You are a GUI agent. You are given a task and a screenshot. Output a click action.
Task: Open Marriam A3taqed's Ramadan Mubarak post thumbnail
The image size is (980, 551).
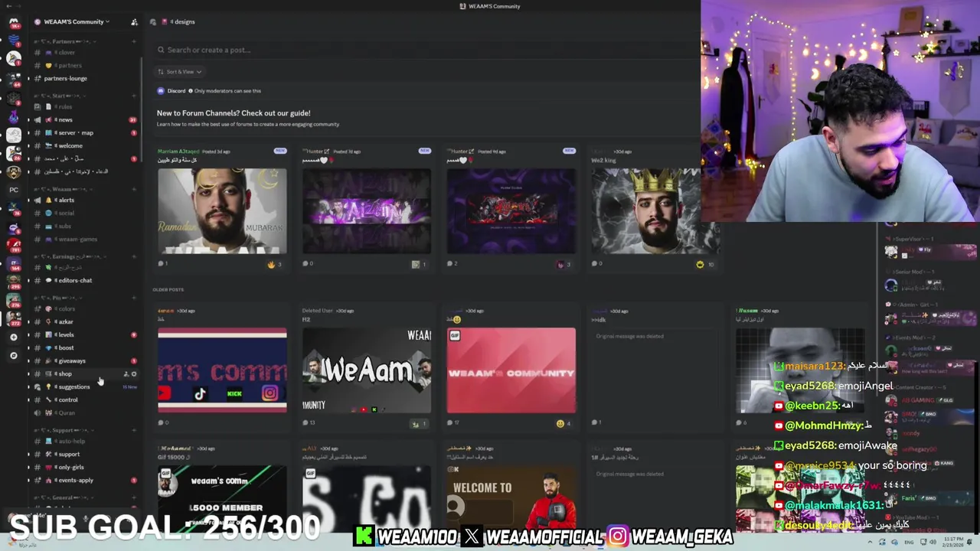point(222,211)
